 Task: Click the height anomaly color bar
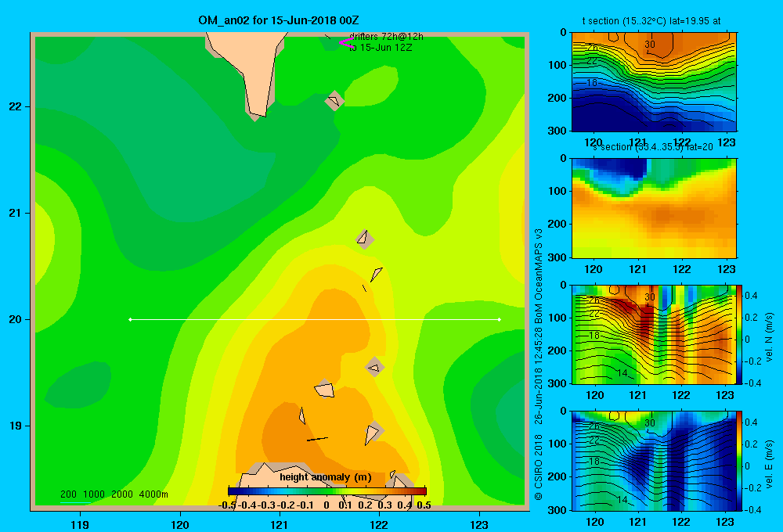(327, 491)
